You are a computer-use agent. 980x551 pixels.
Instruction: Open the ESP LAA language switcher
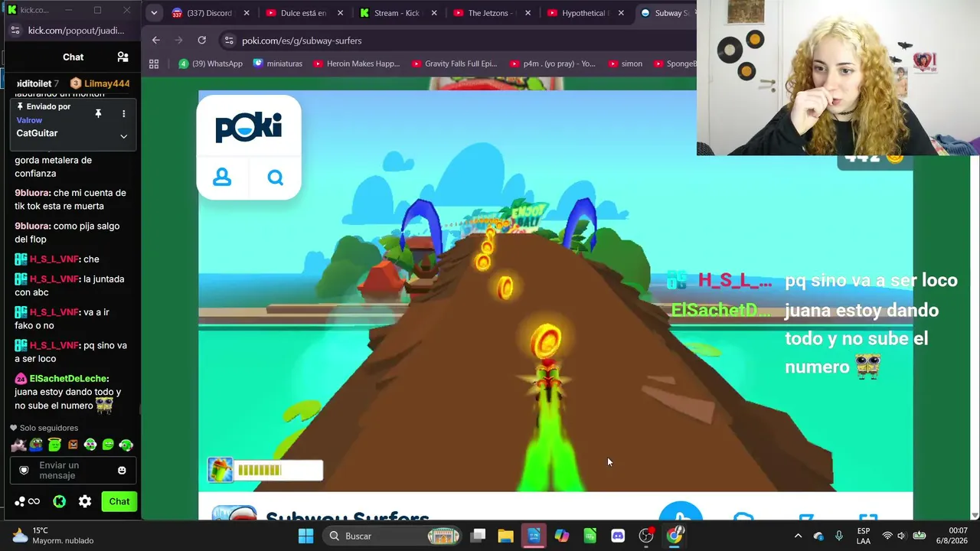coord(864,536)
